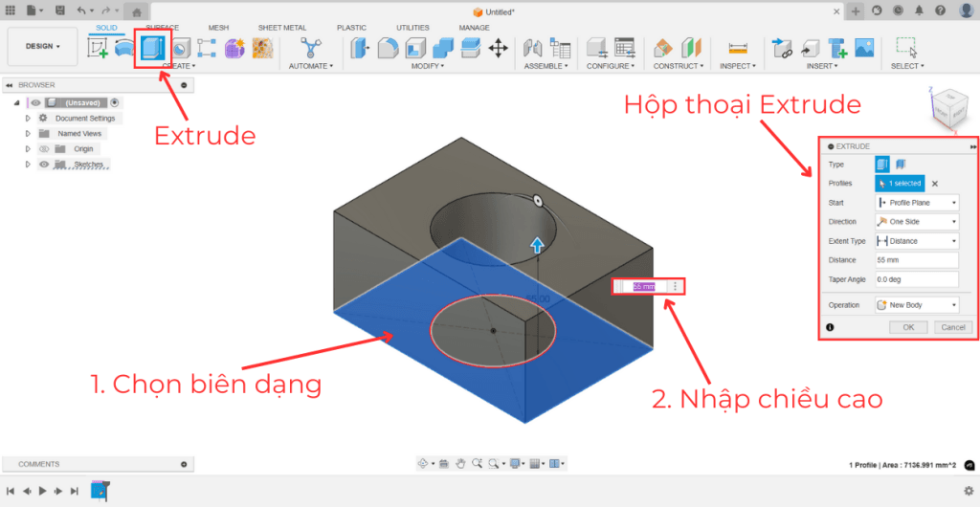Screen dimensions: 980x507
Task: Open the Direction dropdown set to One Side
Action: pos(916,222)
